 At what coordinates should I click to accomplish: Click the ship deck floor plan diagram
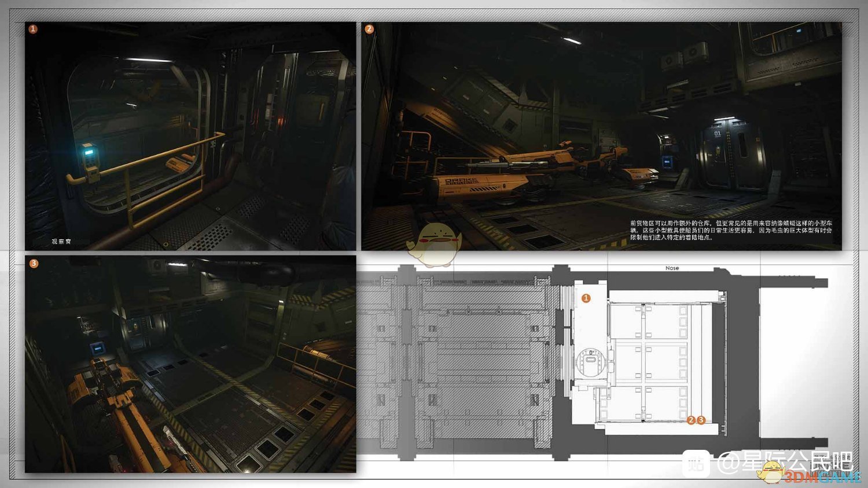(593, 363)
